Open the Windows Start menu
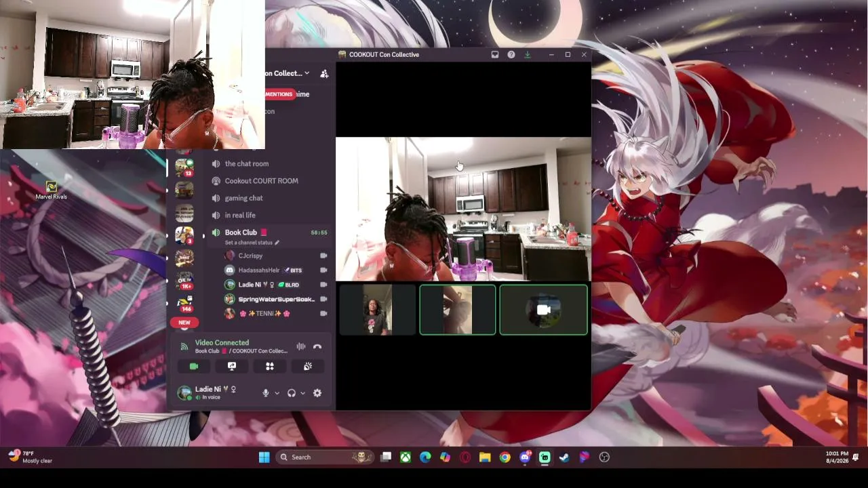The height and width of the screenshot is (488, 868). (x=264, y=457)
